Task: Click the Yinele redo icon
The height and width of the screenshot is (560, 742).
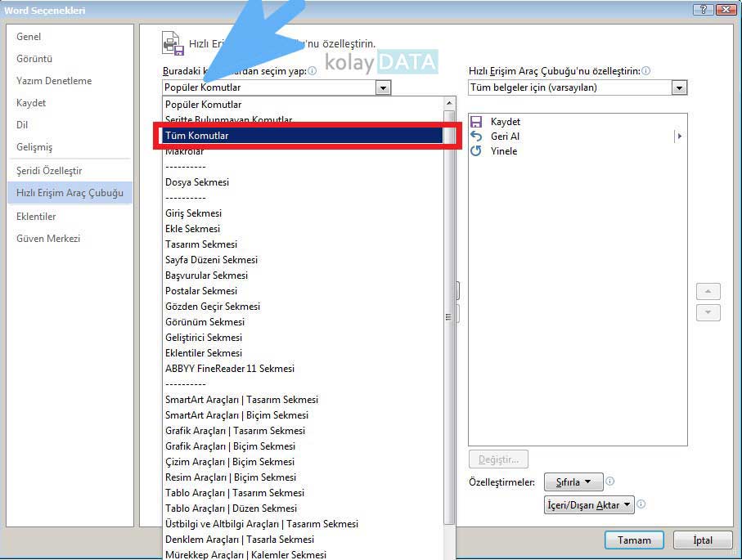Action: [476, 151]
